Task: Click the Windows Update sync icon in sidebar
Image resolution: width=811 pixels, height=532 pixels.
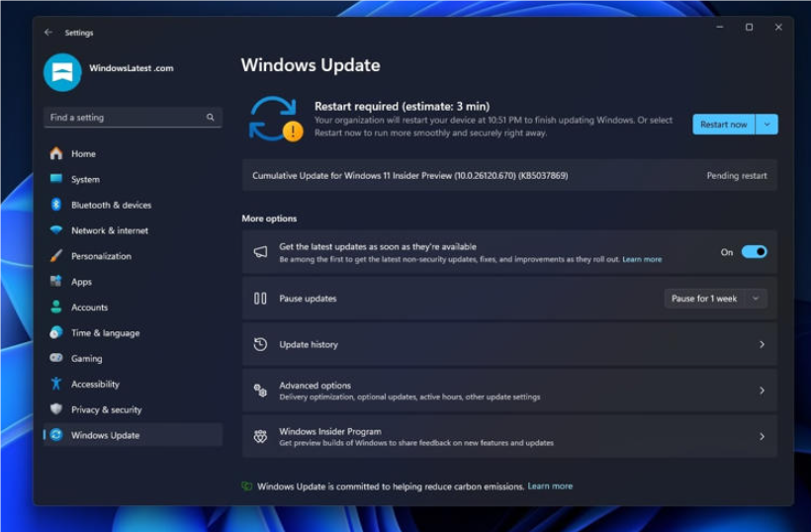Action: click(55, 435)
